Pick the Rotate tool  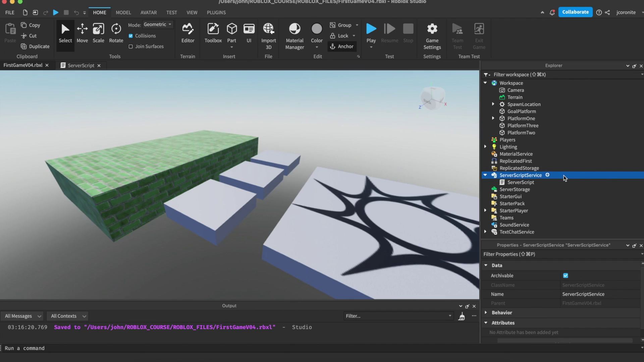[116, 34]
